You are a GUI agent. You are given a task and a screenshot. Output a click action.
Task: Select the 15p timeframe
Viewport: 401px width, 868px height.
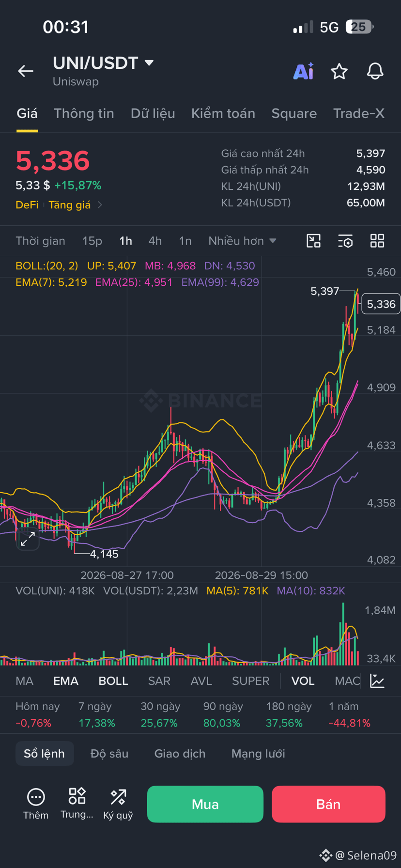pyautogui.click(x=92, y=241)
